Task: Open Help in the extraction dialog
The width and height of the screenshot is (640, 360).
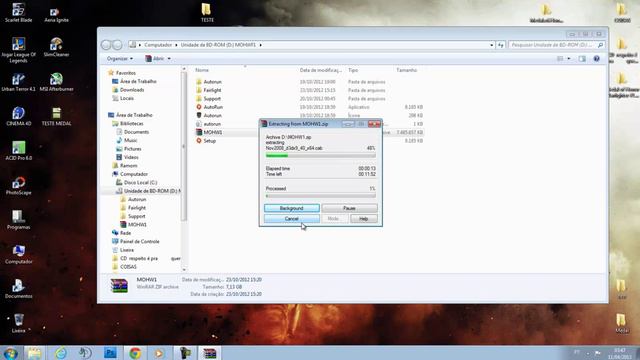Action: tap(363, 219)
